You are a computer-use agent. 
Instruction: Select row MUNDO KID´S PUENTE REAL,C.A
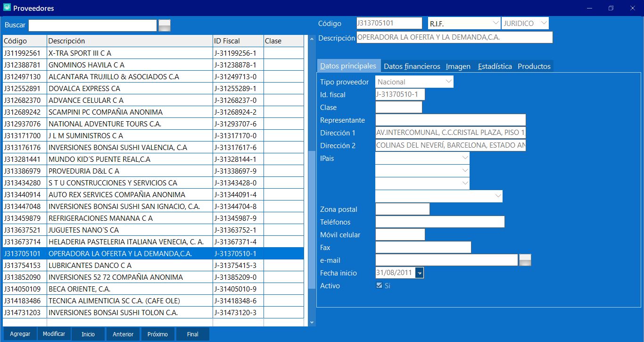coord(153,159)
